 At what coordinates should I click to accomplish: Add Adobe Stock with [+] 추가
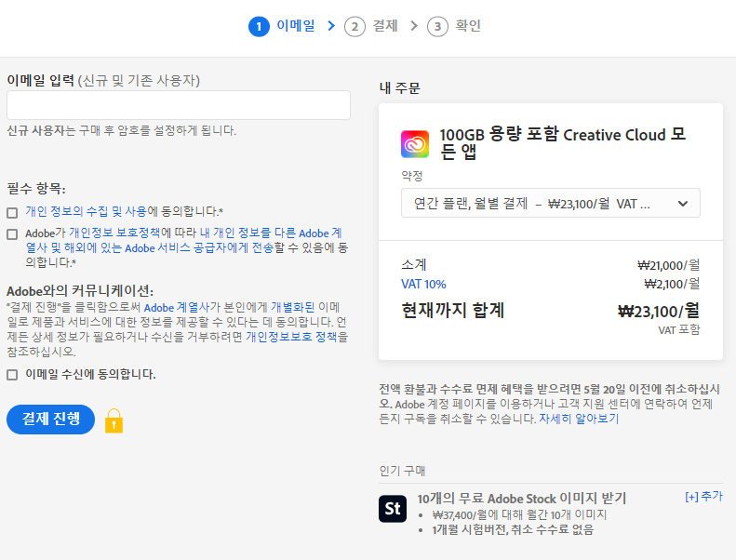pos(703,496)
